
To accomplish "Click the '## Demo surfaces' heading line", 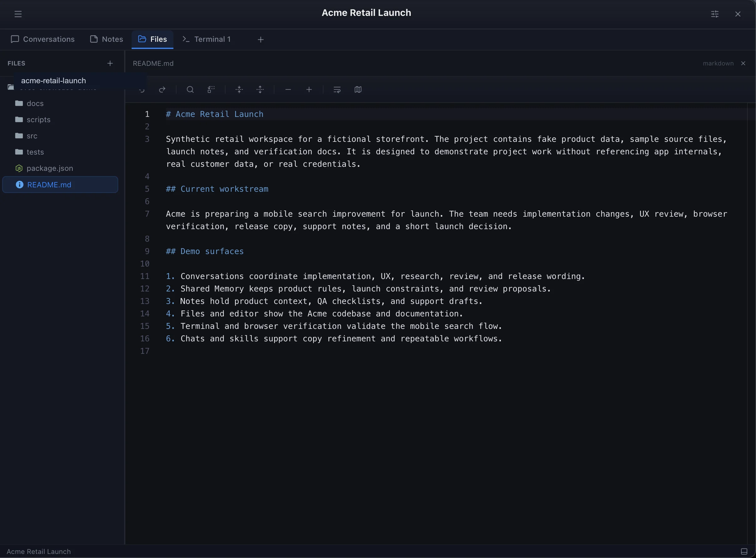I will [x=205, y=251].
